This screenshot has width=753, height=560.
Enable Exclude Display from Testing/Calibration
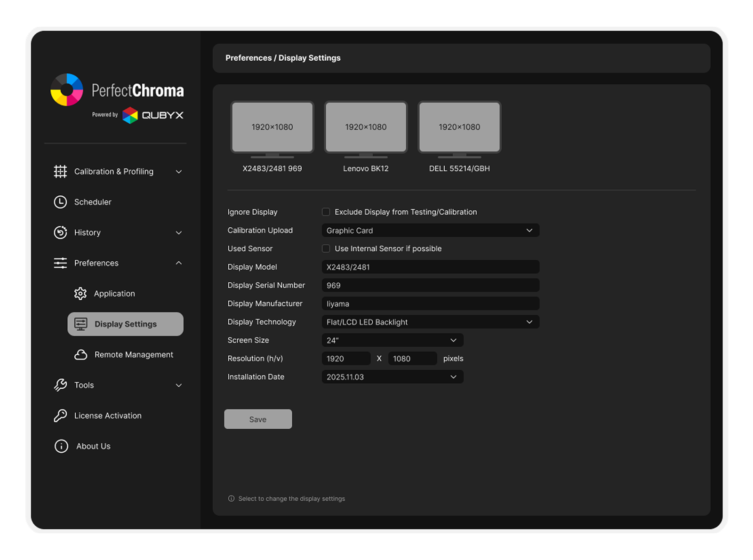click(326, 212)
